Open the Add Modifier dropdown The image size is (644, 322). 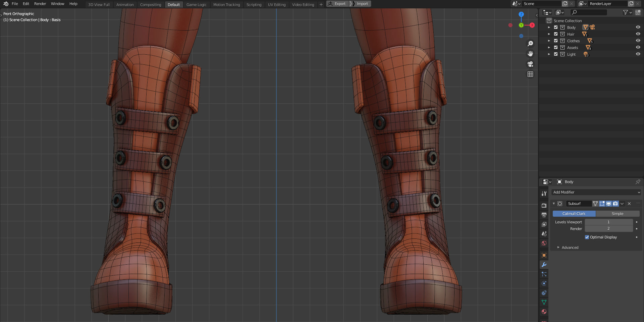(x=596, y=192)
